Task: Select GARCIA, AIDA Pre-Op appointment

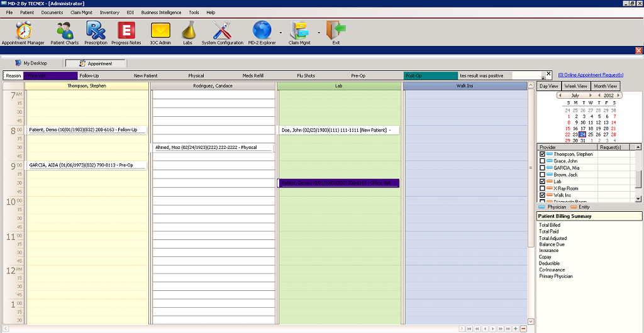Action: pyautogui.click(x=86, y=165)
